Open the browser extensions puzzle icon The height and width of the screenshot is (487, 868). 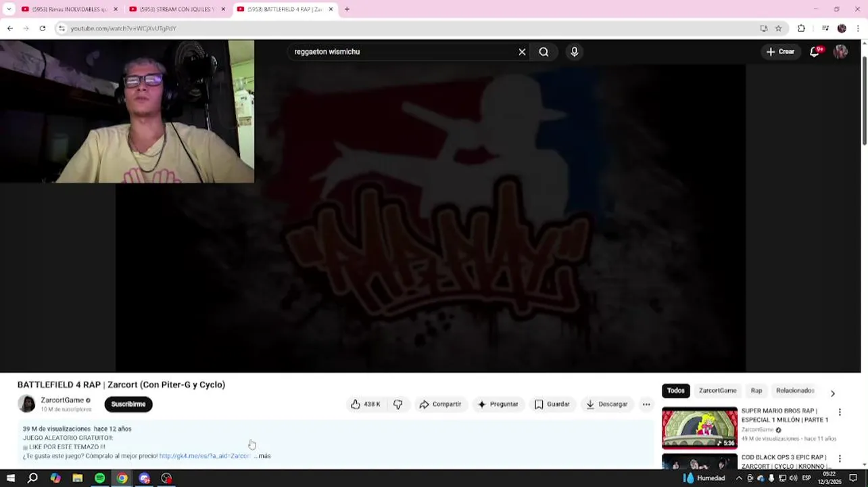click(x=801, y=28)
